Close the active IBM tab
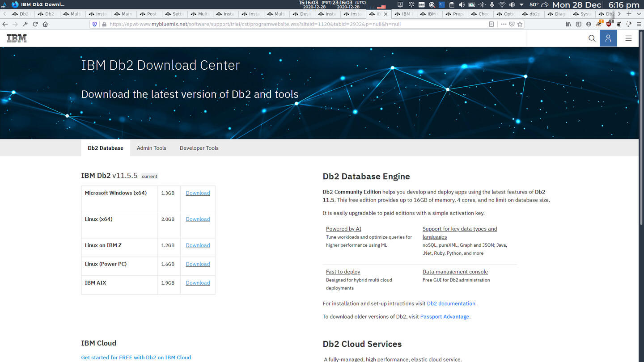 click(x=386, y=14)
